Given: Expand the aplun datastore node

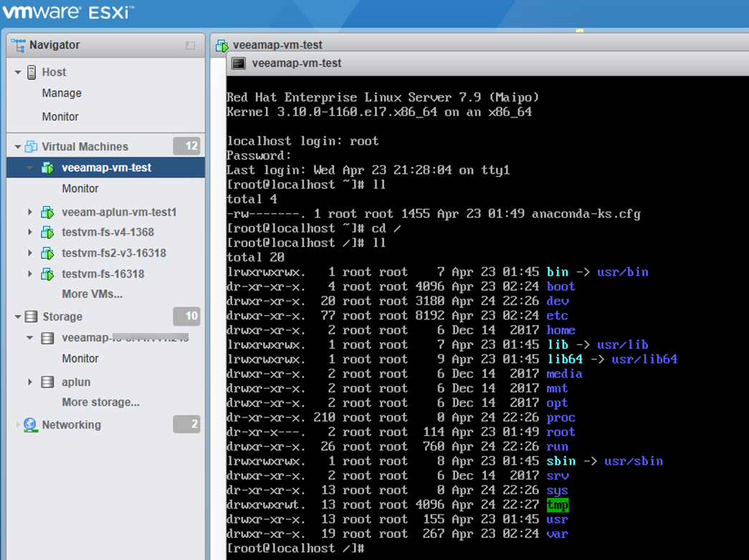Looking at the screenshot, I should 29,382.
